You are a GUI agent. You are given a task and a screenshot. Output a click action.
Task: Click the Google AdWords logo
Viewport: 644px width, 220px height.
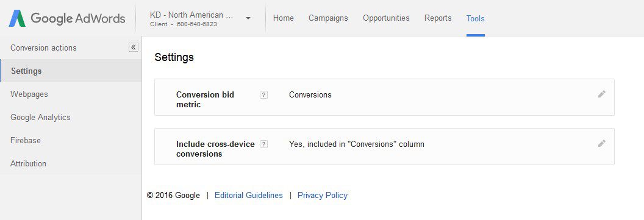click(x=67, y=18)
